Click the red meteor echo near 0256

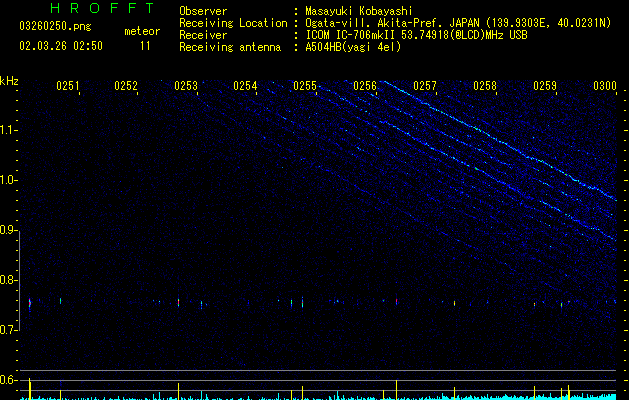pos(396,301)
